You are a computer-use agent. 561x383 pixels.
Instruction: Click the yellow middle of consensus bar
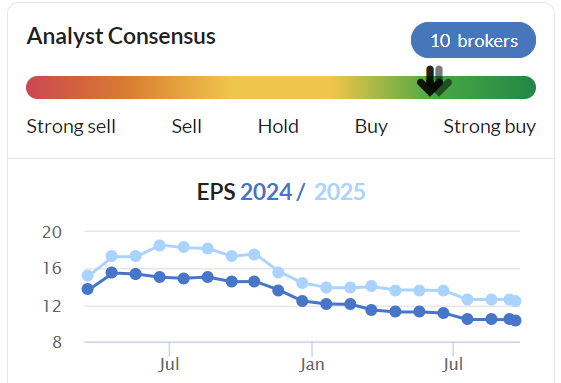click(x=281, y=87)
